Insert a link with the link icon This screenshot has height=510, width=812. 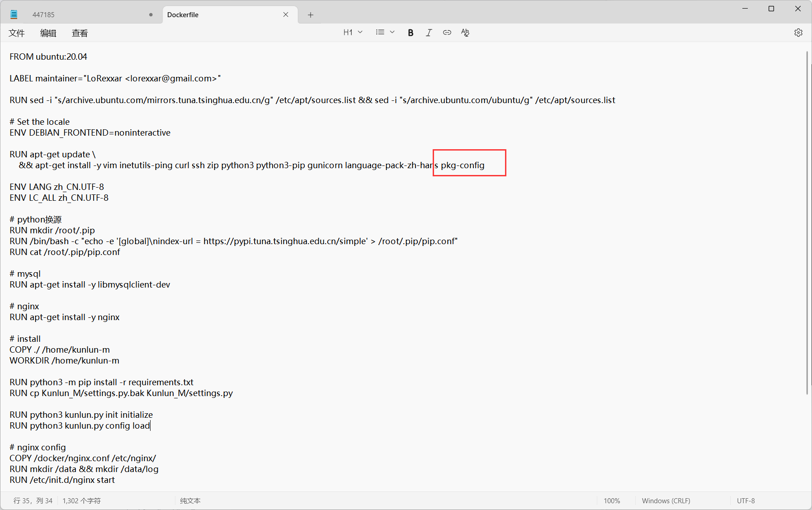point(447,33)
